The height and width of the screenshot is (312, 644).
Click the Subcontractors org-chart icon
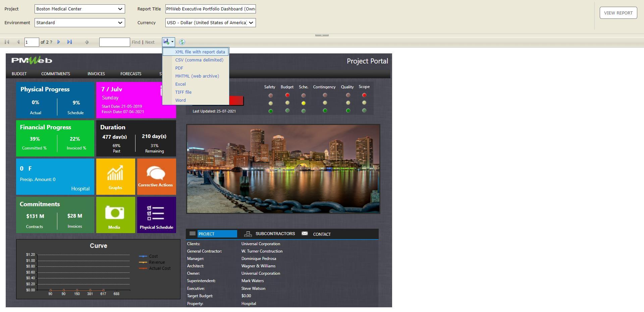[248, 233]
